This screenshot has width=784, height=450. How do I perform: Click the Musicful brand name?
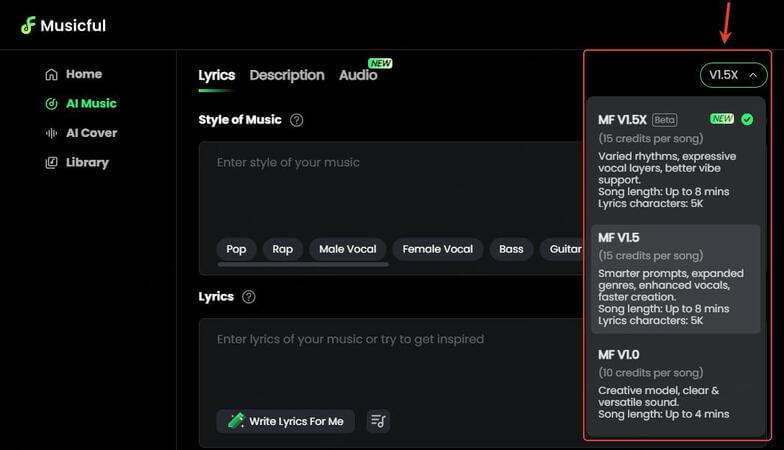tap(73, 26)
